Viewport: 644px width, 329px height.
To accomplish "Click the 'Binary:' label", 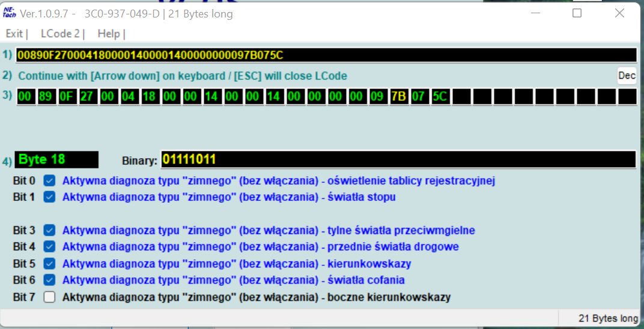I will (139, 161).
